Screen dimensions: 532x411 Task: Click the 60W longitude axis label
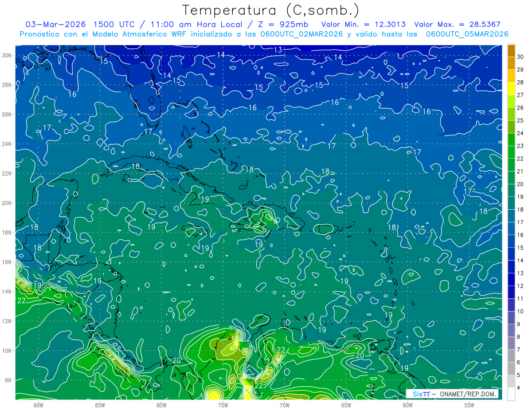[408, 405]
